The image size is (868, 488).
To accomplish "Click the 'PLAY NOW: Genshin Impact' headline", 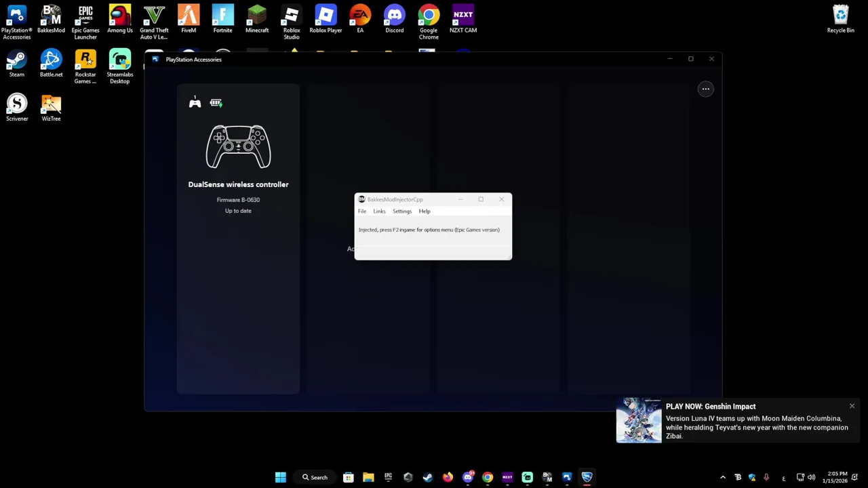I will [711, 407].
